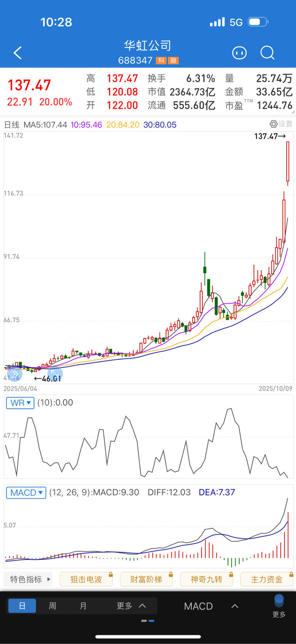Tap the 科 badge next to stock code

click(x=161, y=61)
